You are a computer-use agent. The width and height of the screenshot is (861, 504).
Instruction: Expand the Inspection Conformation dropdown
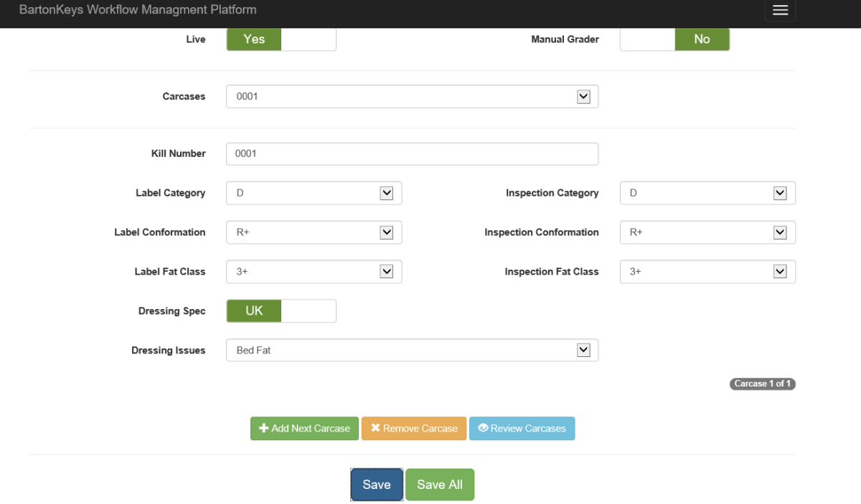click(x=780, y=232)
